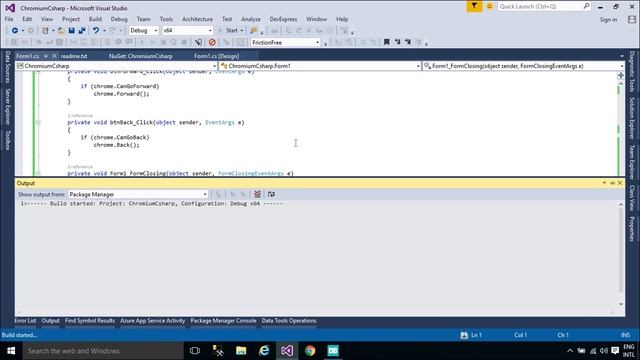Open the ChromiumCsharp project scope dropdown
The width and height of the screenshot is (640, 360).
point(116,66)
